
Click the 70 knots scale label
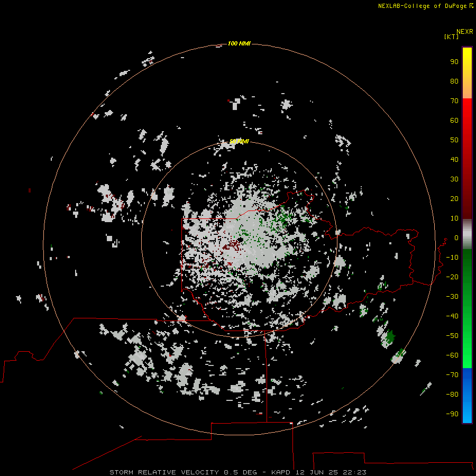[x=454, y=101]
